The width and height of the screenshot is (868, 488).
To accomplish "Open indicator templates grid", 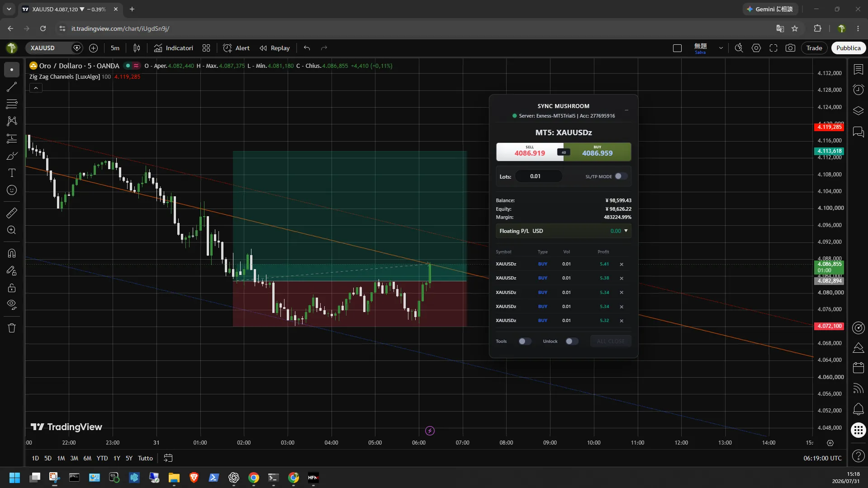I will point(206,48).
